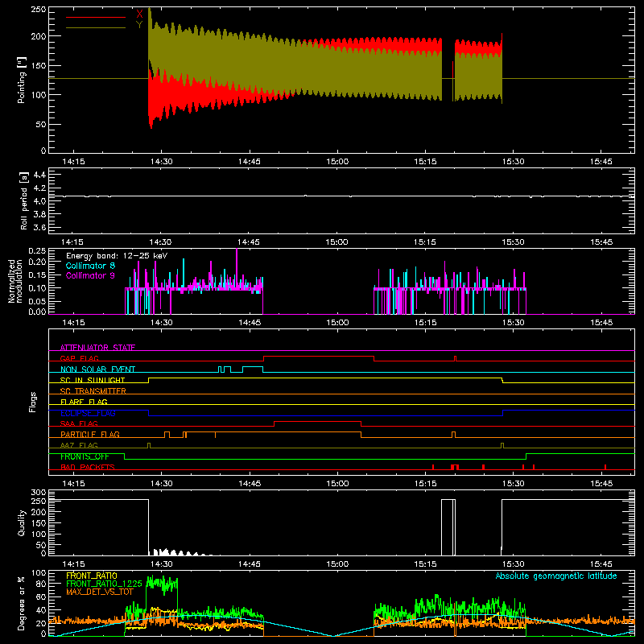
Task: Click the 'Degrees or %' axis title
Action: [x=22, y=603]
